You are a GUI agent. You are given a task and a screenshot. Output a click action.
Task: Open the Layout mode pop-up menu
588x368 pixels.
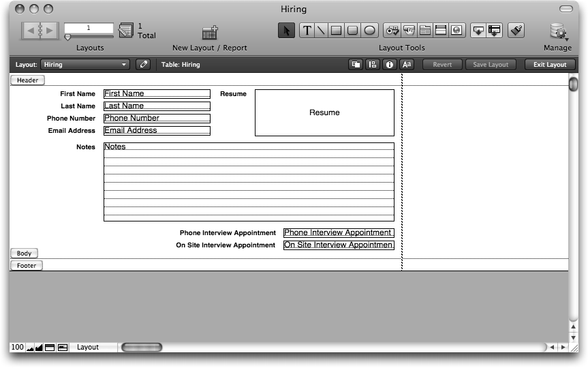coord(95,348)
